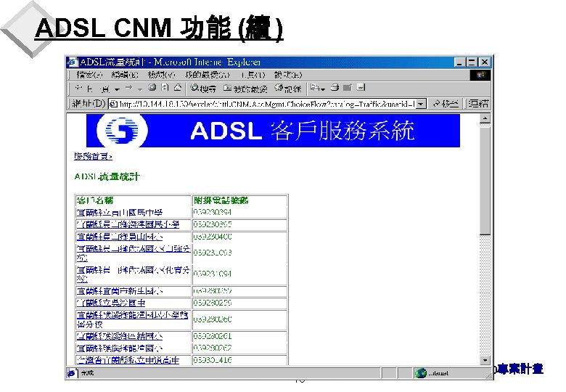
Task: Click the IE throbber logo at menu bar end
Action: pyautogui.click(x=480, y=75)
